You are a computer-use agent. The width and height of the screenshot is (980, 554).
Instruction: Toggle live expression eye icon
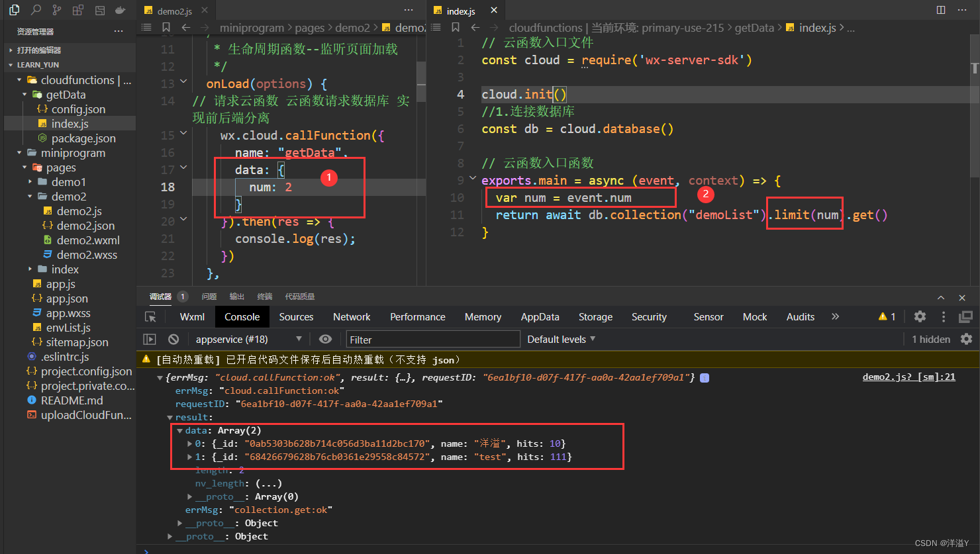[325, 339]
